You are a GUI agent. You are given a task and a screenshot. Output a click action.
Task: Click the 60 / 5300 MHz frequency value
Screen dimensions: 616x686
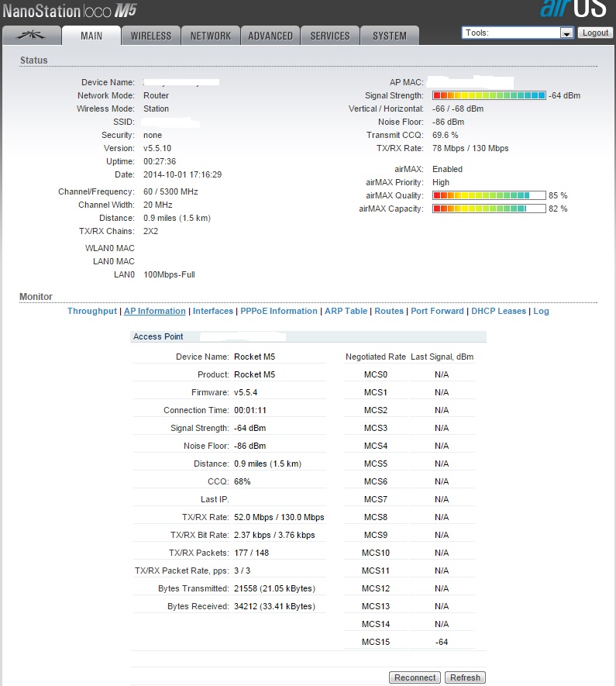point(170,191)
